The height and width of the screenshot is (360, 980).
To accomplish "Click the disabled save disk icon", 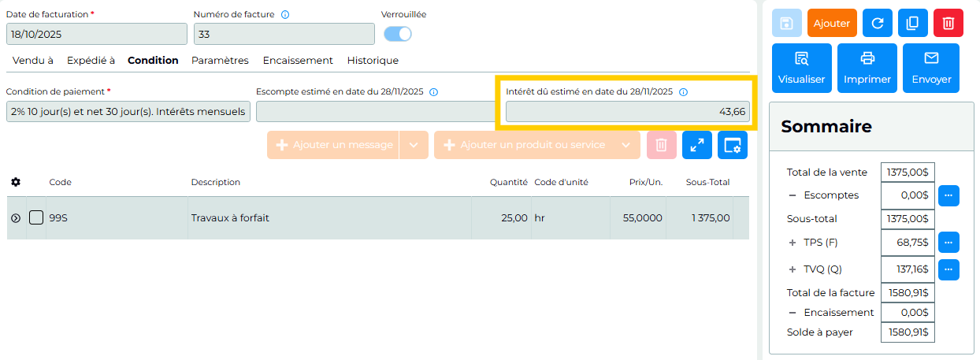I will [x=786, y=23].
